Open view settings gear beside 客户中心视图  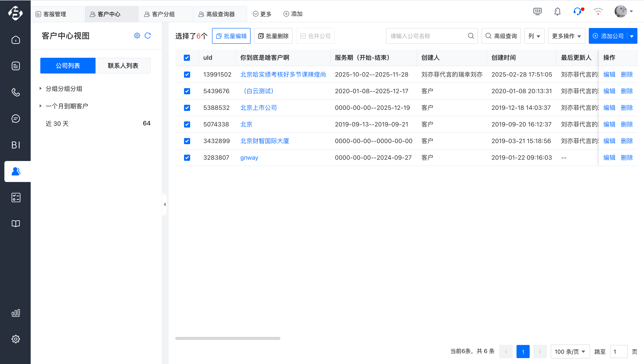[x=137, y=36]
